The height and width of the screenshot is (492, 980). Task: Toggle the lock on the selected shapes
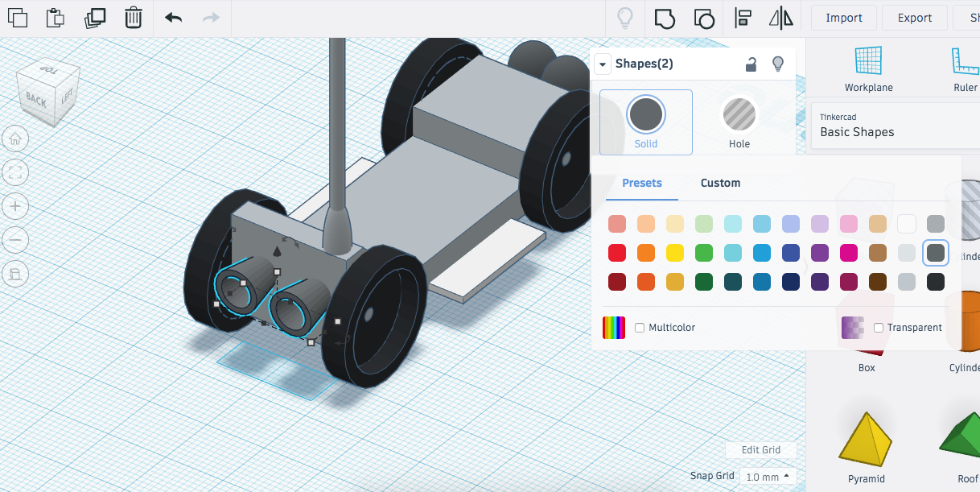[751, 64]
